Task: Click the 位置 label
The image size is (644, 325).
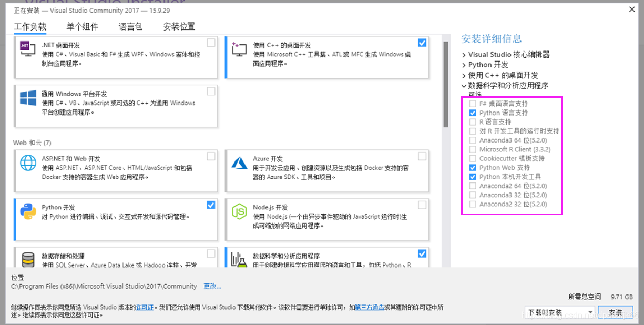Action: pos(17,277)
